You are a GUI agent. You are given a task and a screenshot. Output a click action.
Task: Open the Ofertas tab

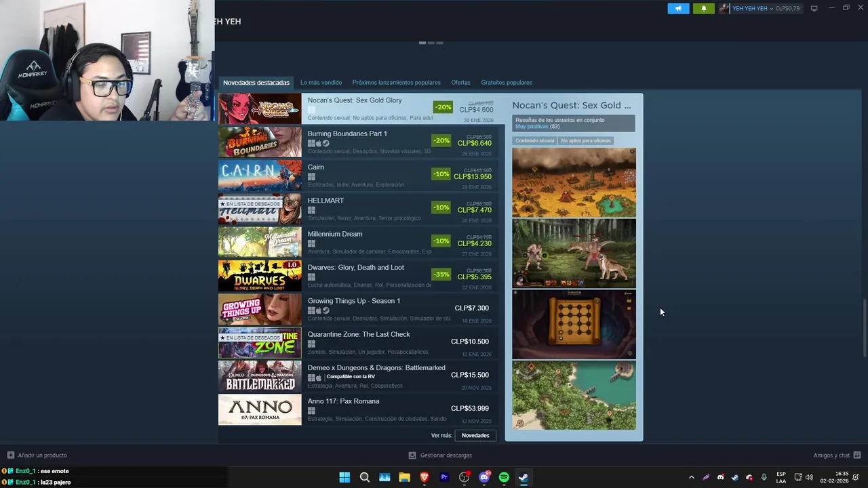coord(460,83)
